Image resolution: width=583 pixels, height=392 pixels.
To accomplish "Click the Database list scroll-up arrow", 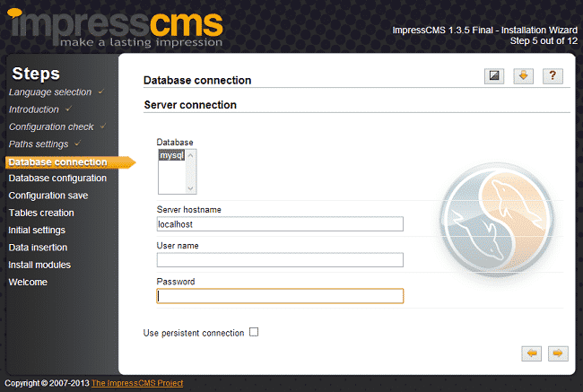I will click(x=190, y=154).
